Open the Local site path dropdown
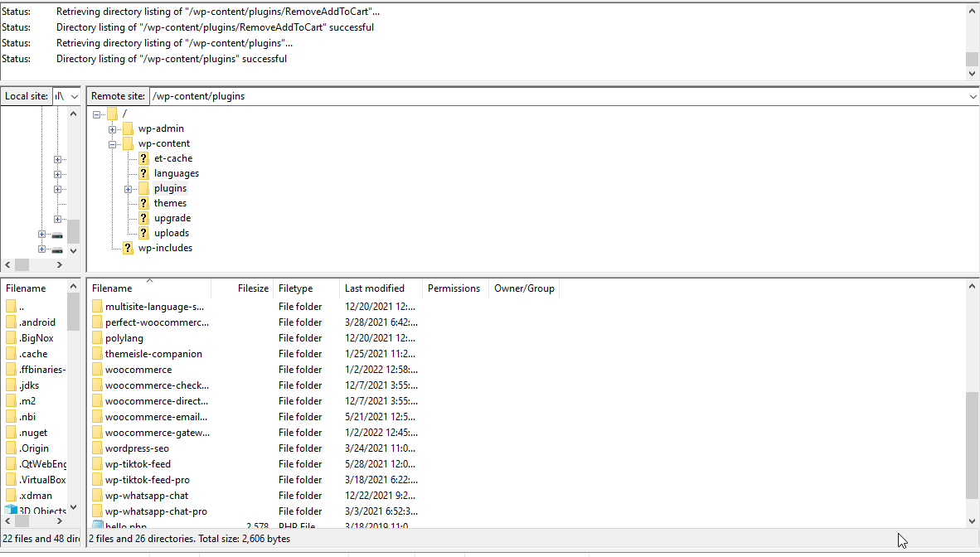The image size is (980, 557). 75,96
